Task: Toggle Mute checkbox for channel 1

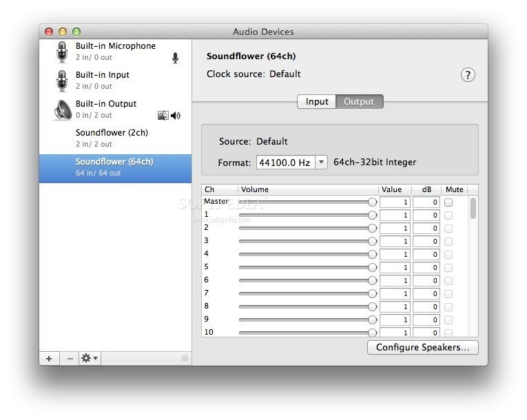Action: tap(448, 216)
